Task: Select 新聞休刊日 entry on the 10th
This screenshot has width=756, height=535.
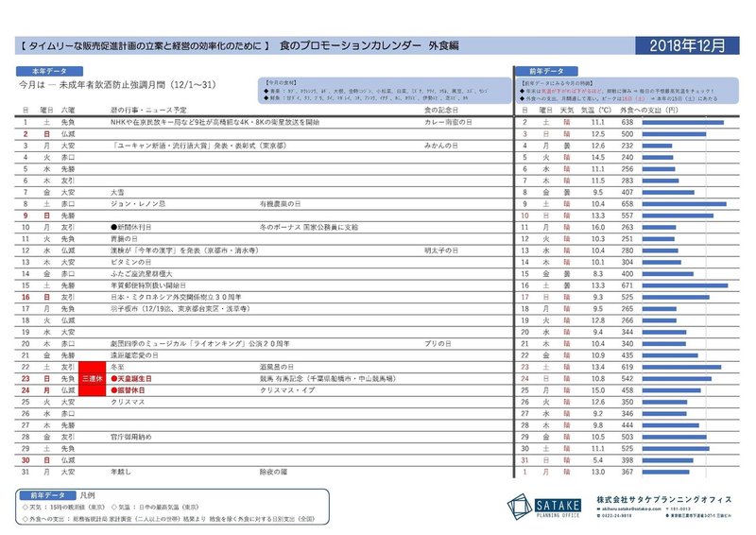Action: (130, 227)
